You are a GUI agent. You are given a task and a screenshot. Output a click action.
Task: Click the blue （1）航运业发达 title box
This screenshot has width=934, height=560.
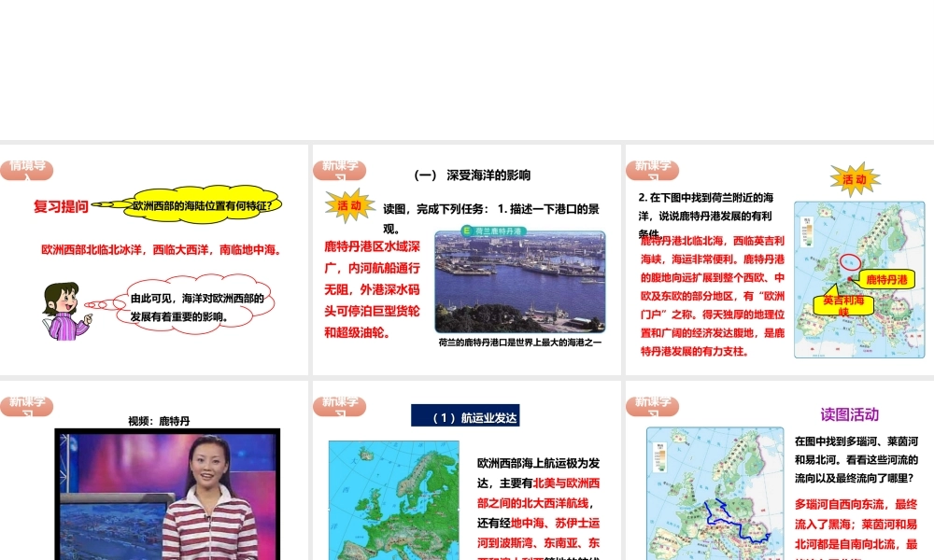(465, 415)
